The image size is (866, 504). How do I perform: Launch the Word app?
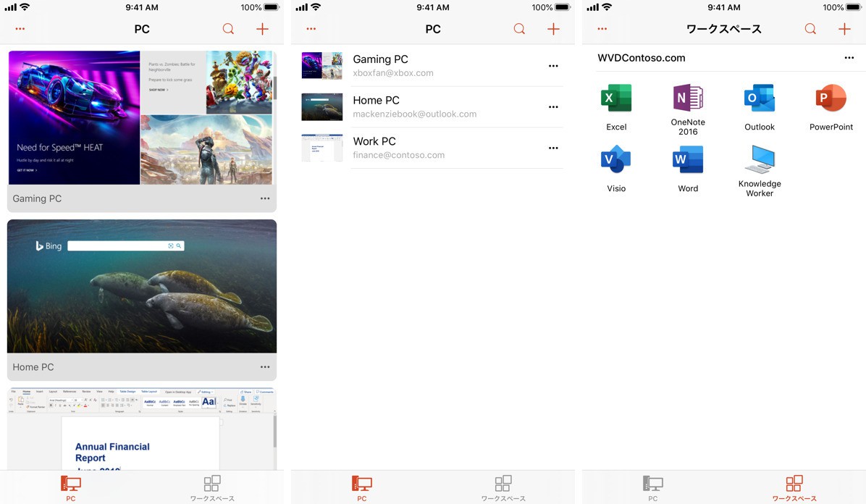pos(688,160)
